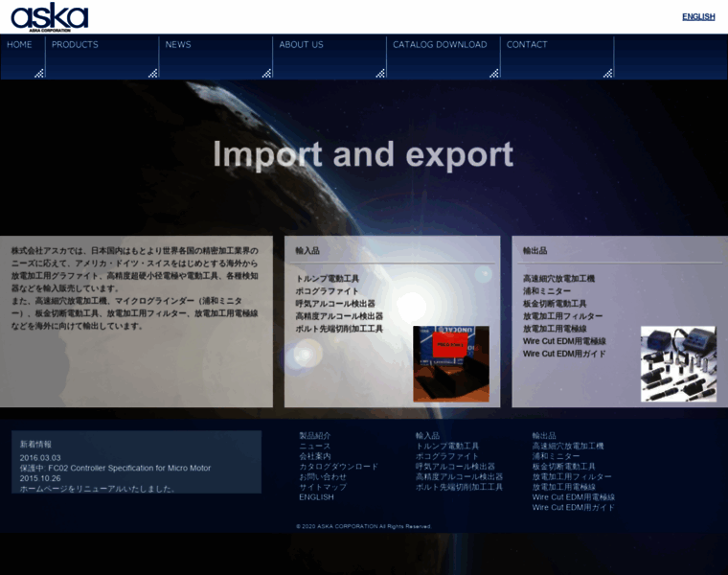This screenshot has width=728, height=575.
Task: Open footer 呼気アルコール検出器 link
Action: (x=455, y=467)
